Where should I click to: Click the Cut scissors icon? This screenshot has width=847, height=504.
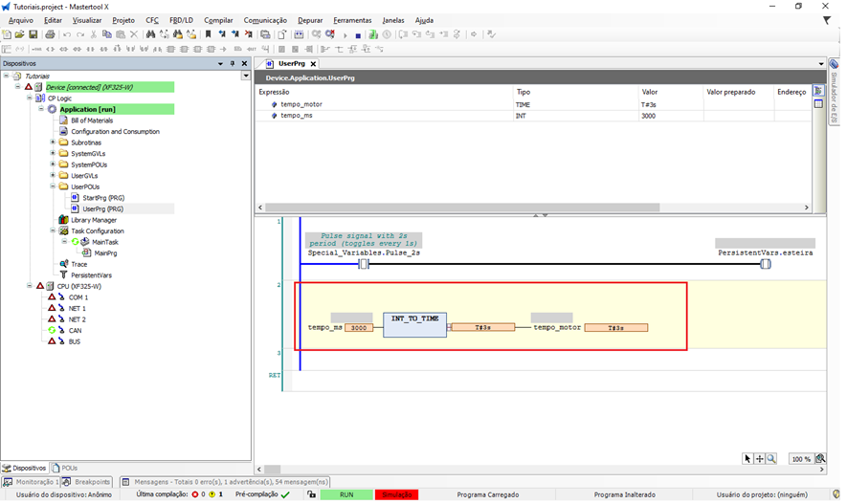93,34
